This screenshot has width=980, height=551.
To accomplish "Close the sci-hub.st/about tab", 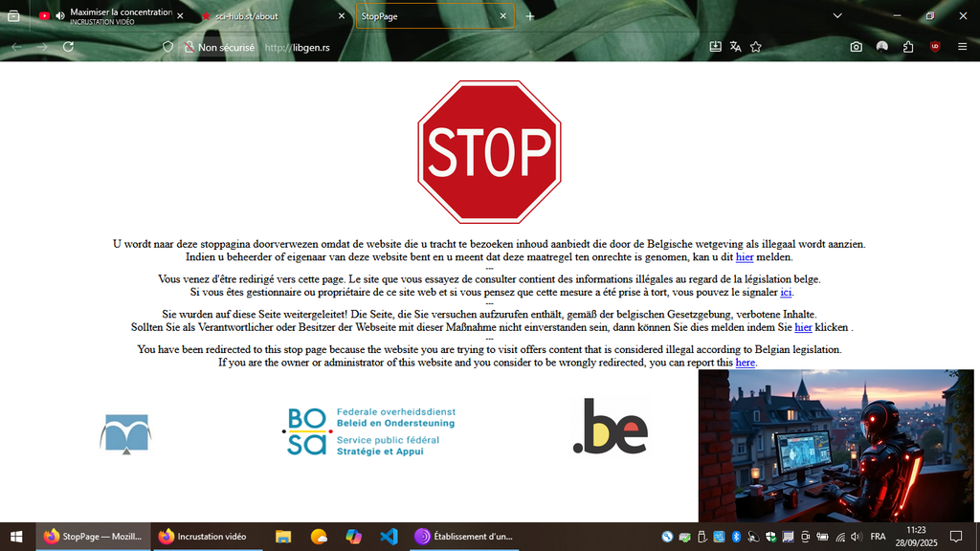I will pyautogui.click(x=342, y=16).
